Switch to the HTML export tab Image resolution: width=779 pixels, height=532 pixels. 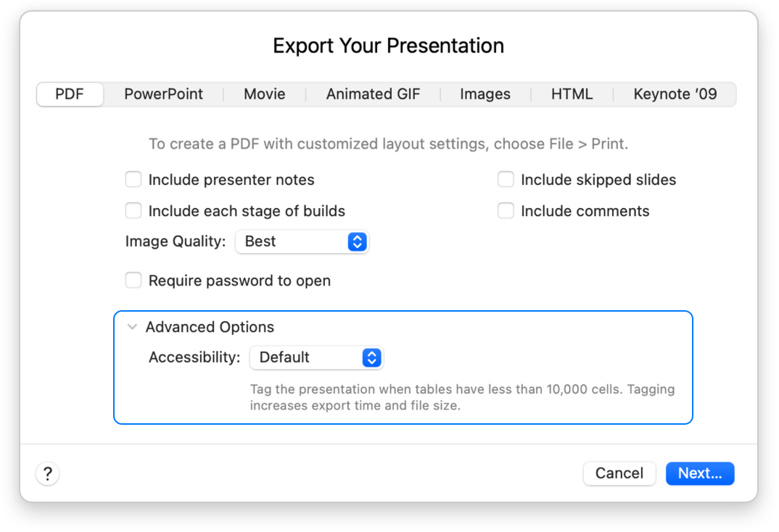pyautogui.click(x=572, y=94)
